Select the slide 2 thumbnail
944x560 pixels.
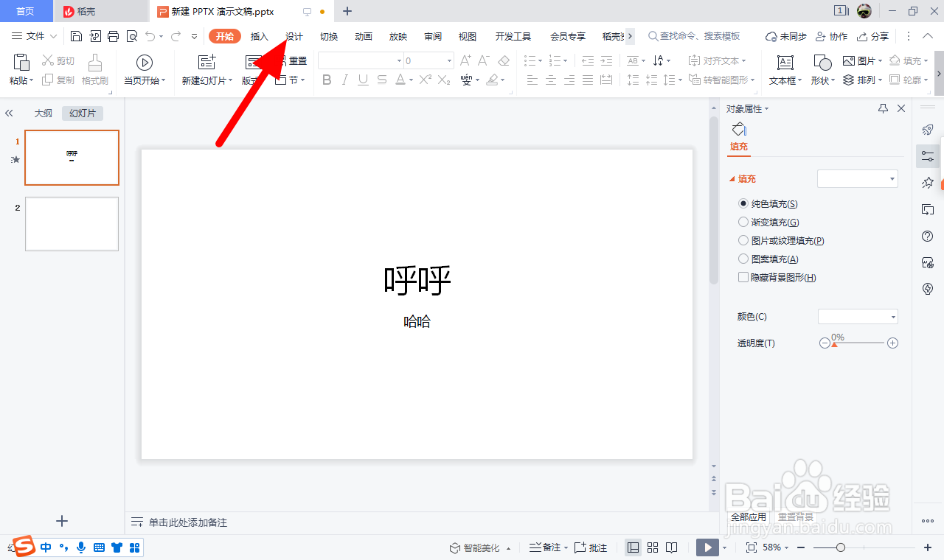click(x=72, y=224)
